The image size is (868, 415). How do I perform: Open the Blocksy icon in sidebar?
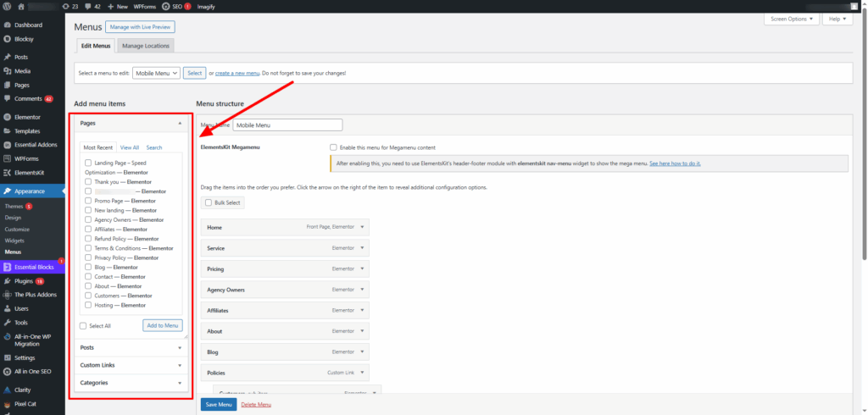pyautogui.click(x=7, y=39)
